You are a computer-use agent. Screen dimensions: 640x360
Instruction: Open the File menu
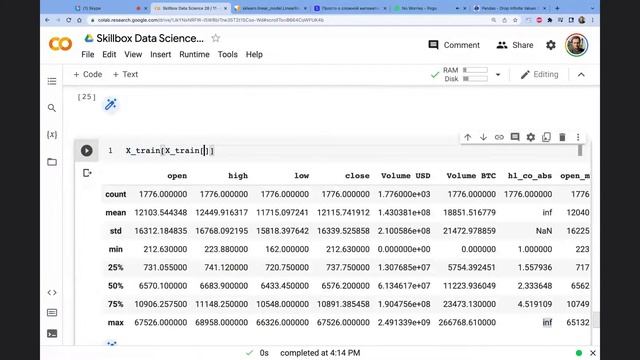88,54
